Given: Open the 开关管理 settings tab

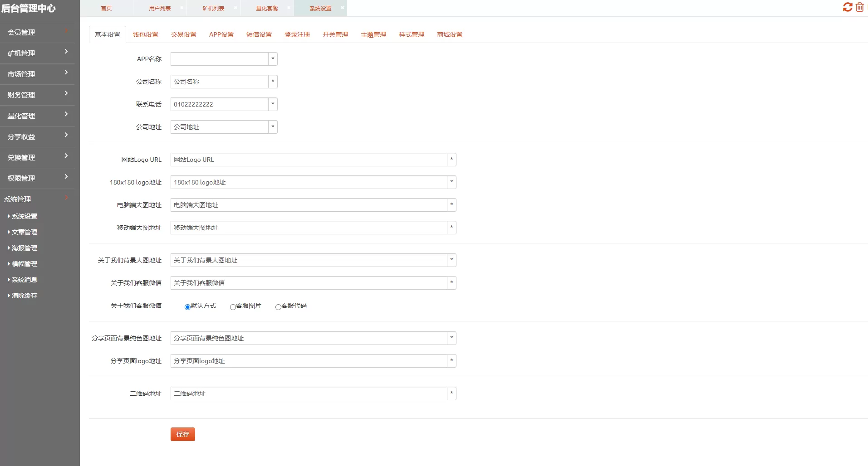Looking at the screenshot, I should (x=335, y=34).
